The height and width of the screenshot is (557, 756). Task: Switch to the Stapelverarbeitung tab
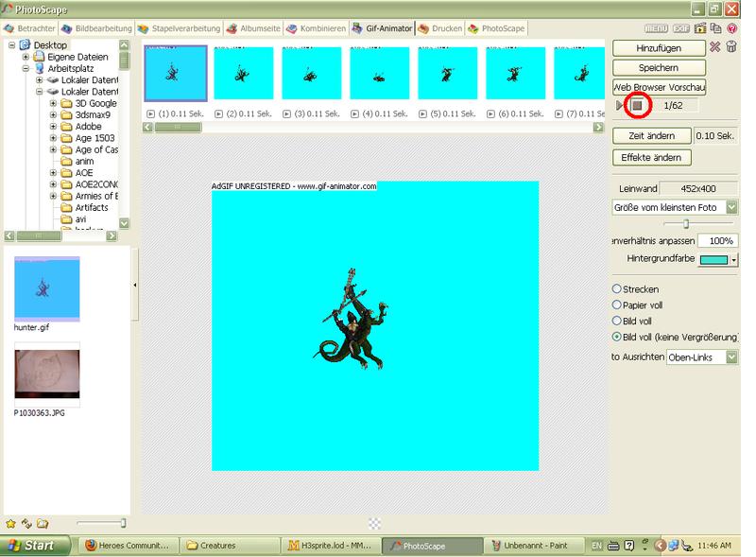[x=179, y=28]
